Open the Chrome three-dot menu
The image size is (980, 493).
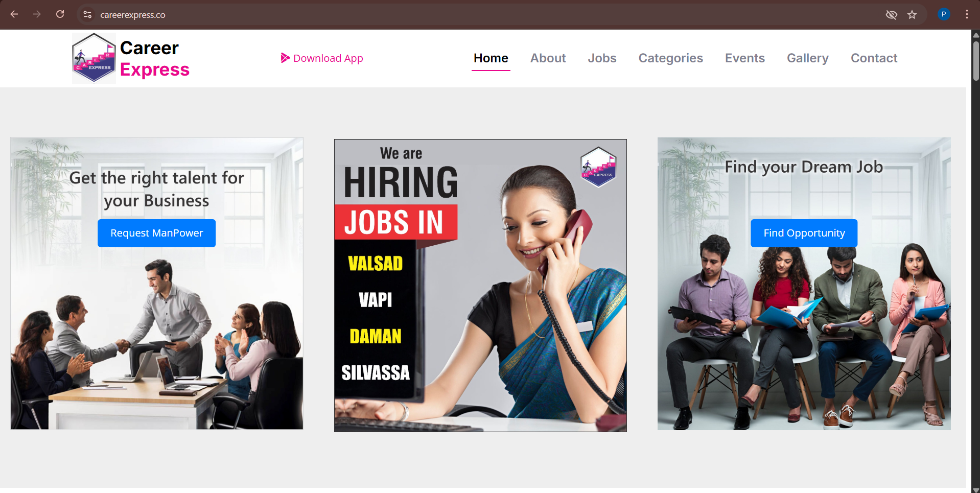click(967, 14)
